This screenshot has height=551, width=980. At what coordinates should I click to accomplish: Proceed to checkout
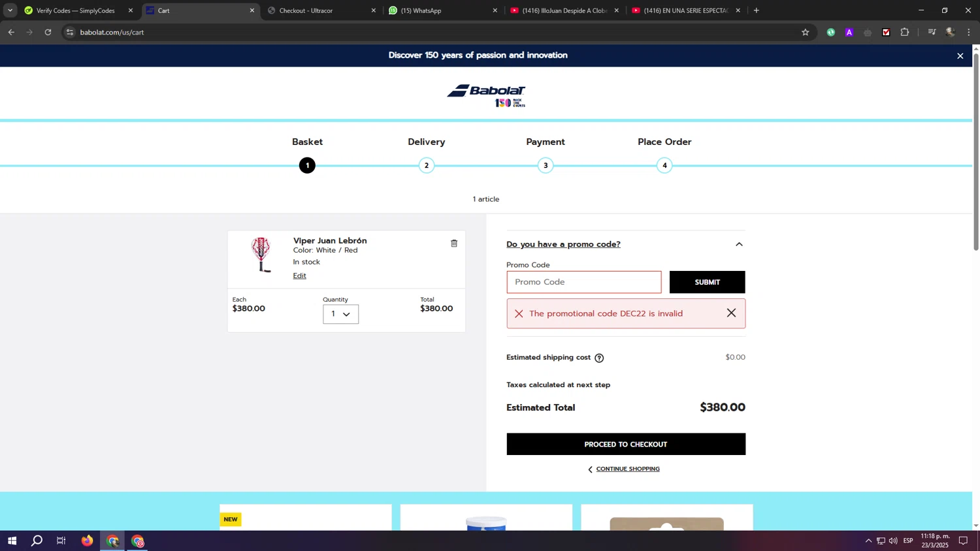pyautogui.click(x=626, y=444)
